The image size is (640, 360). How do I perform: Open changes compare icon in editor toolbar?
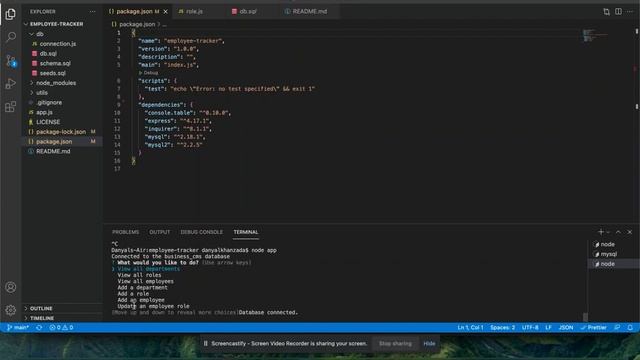[607, 11]
